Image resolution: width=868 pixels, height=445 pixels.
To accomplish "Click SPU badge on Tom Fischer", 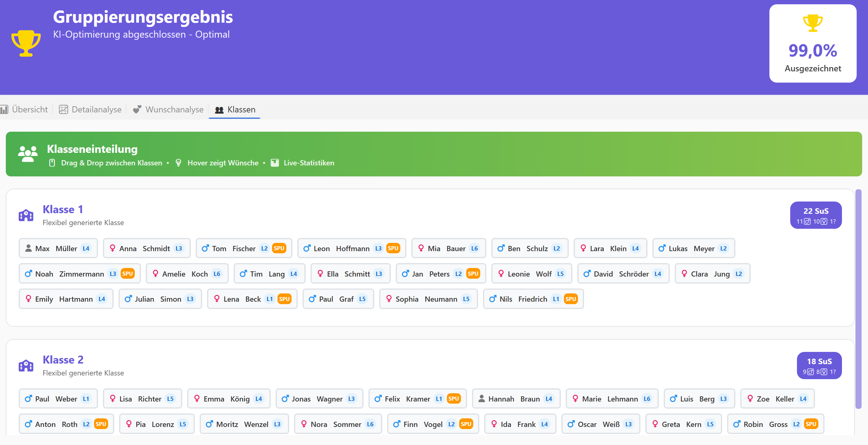I will pos(279,248).
